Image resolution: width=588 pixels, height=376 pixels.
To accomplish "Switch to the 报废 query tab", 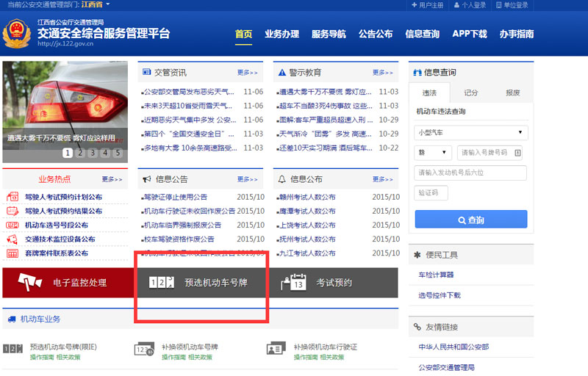I will point(512,93).
